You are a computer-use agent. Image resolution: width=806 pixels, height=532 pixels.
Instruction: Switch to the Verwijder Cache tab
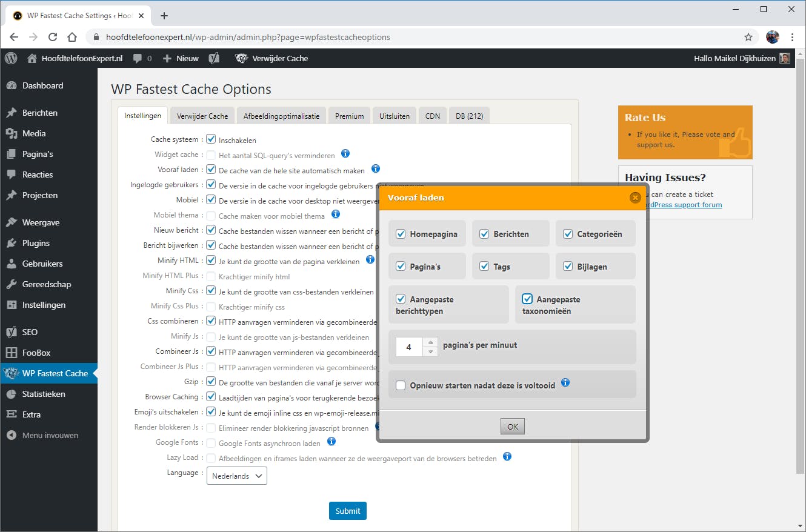(x=202, y=116)
